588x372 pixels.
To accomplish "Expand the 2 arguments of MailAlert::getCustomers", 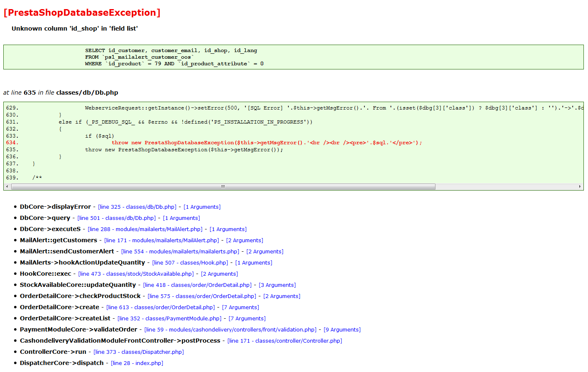I will pos(245,241).
